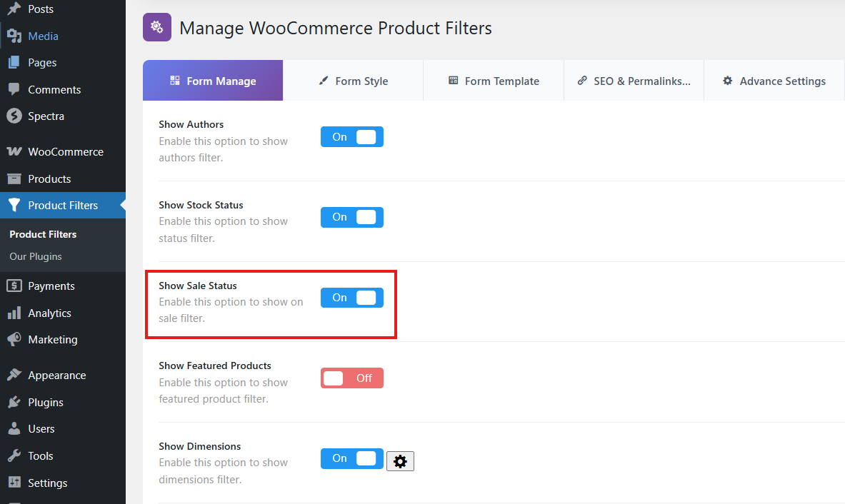Click the Plugins plug icon
The width and height of the screenshot is (845, 504).
pyautogui.click(x=14, y=402)
